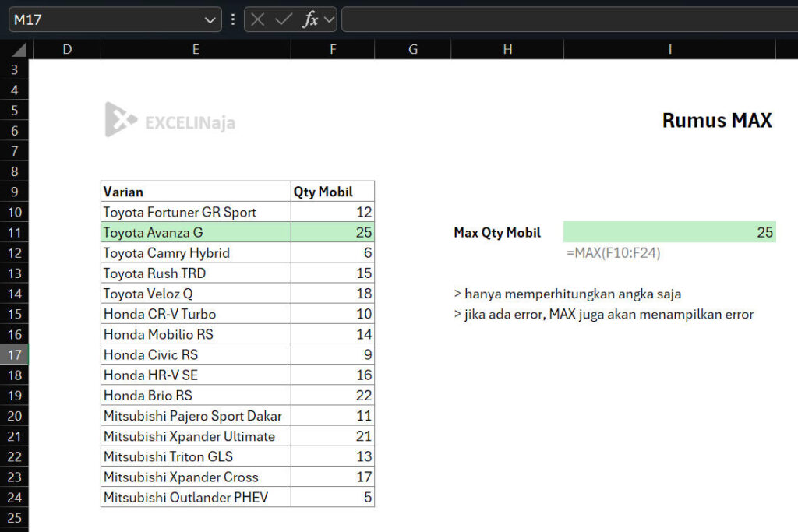Select the Honda Brio RS cell
Image resolution: width=798 pixels, height=532 pixels.
click(x=196, y=395)
